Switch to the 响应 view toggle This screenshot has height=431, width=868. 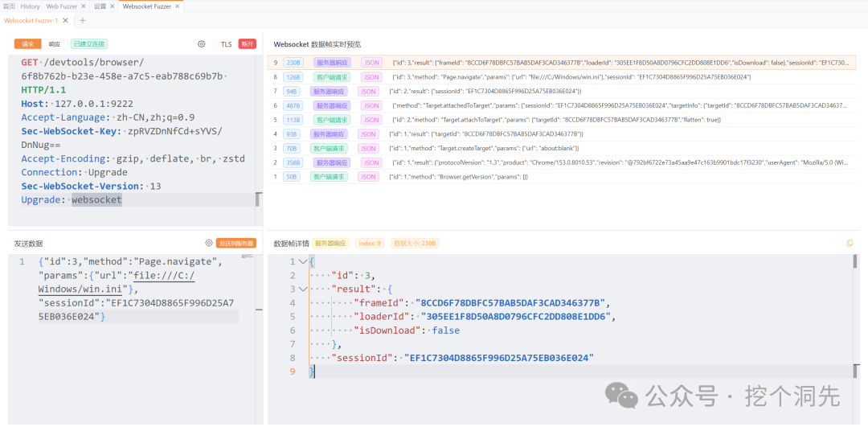(55, 43)
